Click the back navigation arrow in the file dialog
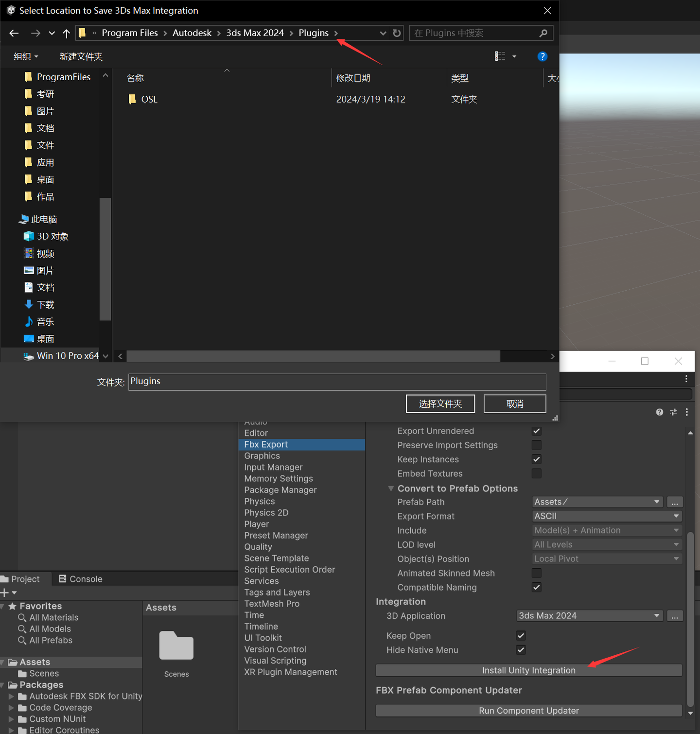 click(x=14, y=33)
